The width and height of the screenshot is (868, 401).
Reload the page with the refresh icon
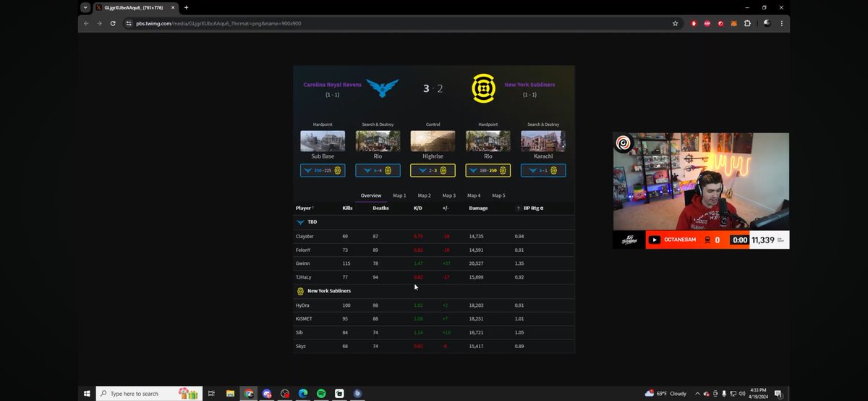(113, 23)
